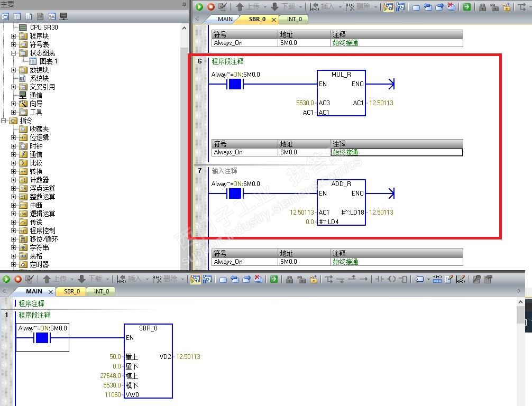Switch to INT_0 tab in the SBR_0 editor pane
Viewport: 532px width, 406px height.
click(x=294, y=20)
